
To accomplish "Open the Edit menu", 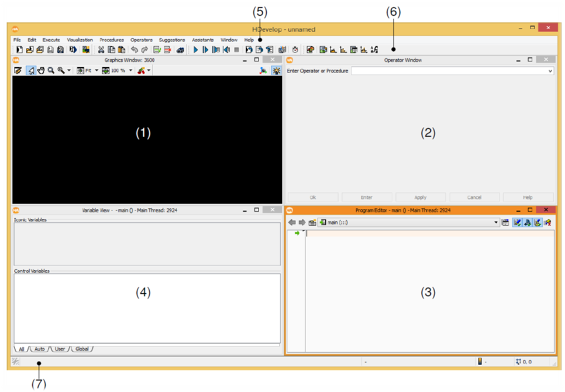I will click(x=32, y=40).
